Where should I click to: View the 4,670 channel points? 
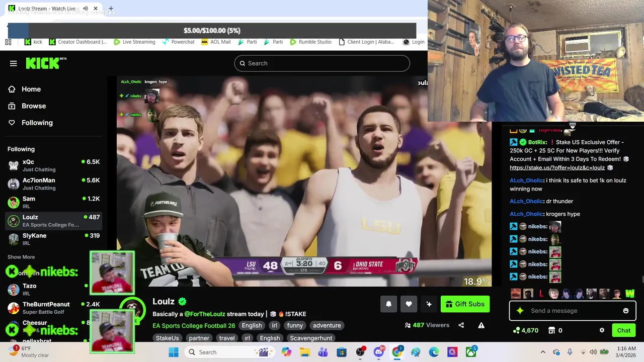pos(526,330)
